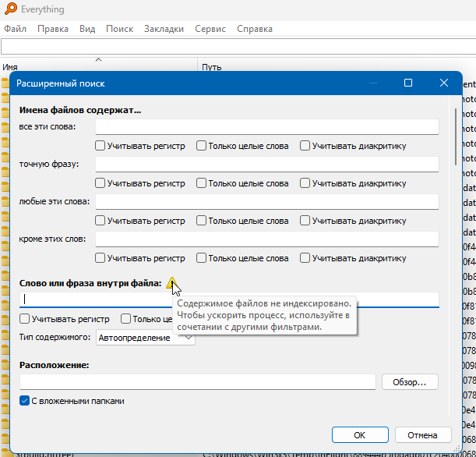The width and height of the screenshot is (476, 457).
Task: Focus the любые эти слова input field
Action: 267,201
